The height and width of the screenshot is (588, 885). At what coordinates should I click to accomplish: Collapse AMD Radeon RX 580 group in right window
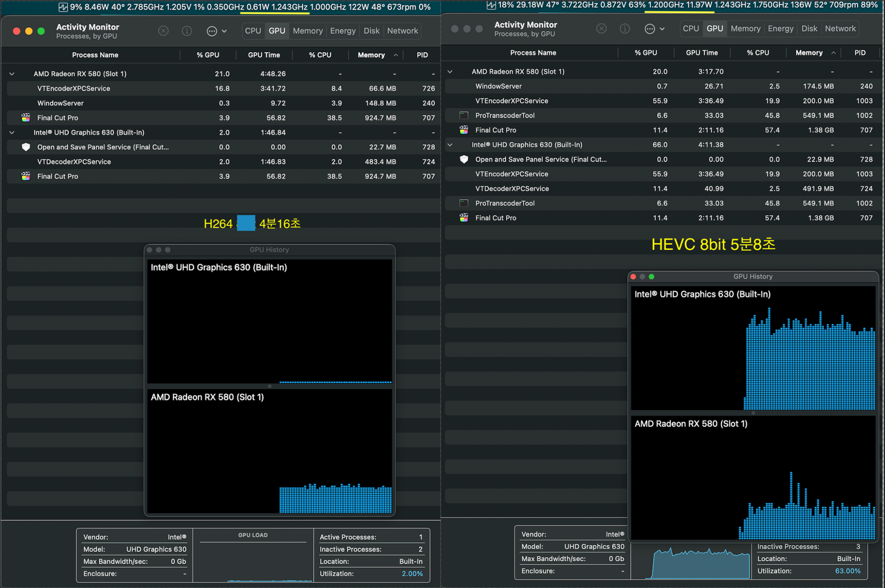click(450, 72)
